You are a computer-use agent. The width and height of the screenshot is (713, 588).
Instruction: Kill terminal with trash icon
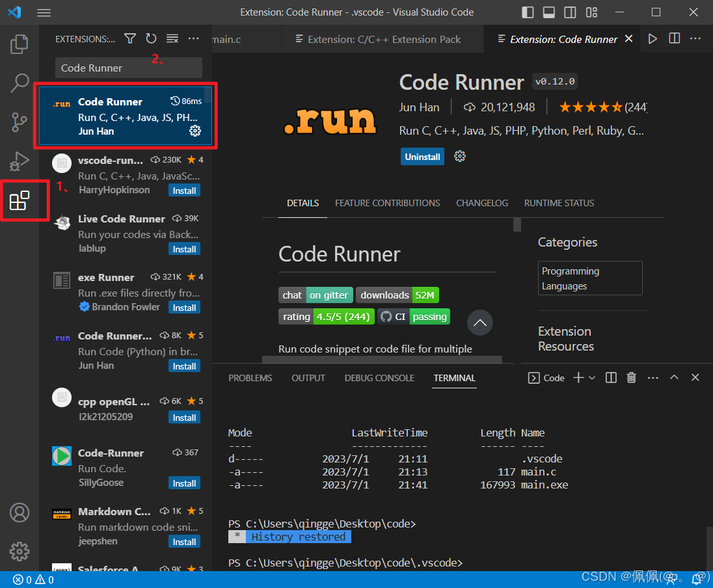631,377
